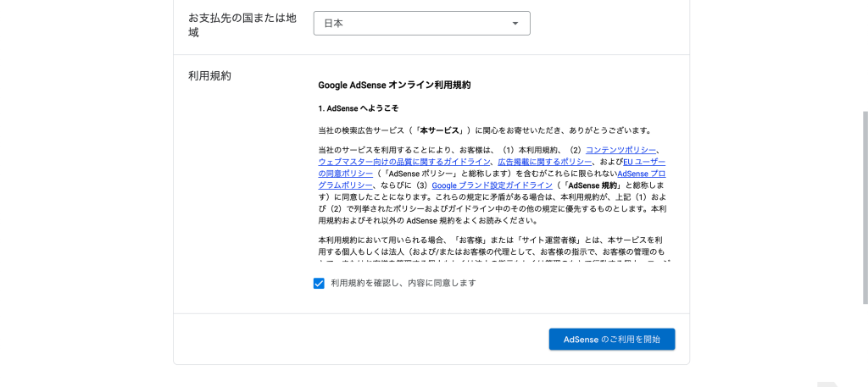Click the agreement label text 利用規約を確認し、内容に同意します
The width and height of the screenshot is (868, 387).
click(403, 283)
